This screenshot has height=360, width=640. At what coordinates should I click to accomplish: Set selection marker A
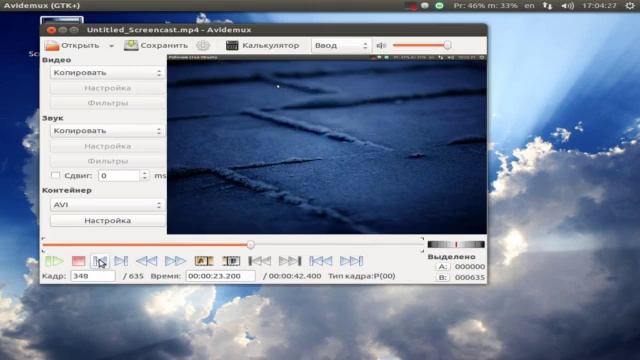point(203,261)
